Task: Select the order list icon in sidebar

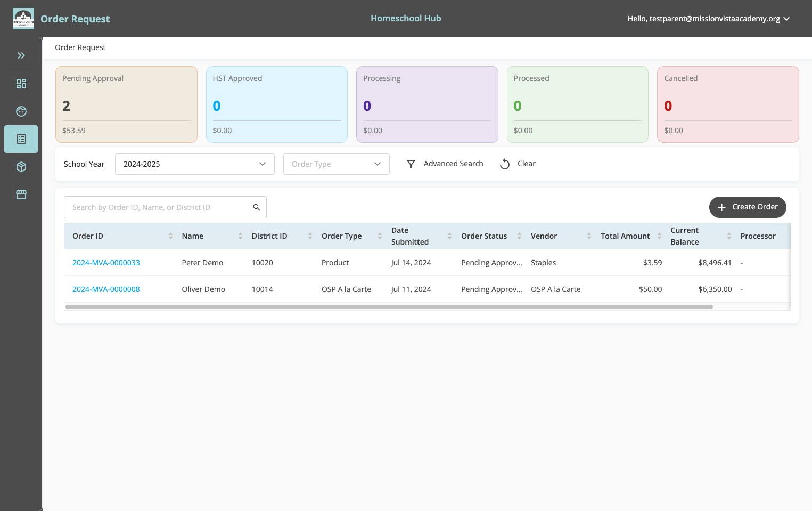Action: (x=21, y=139)
